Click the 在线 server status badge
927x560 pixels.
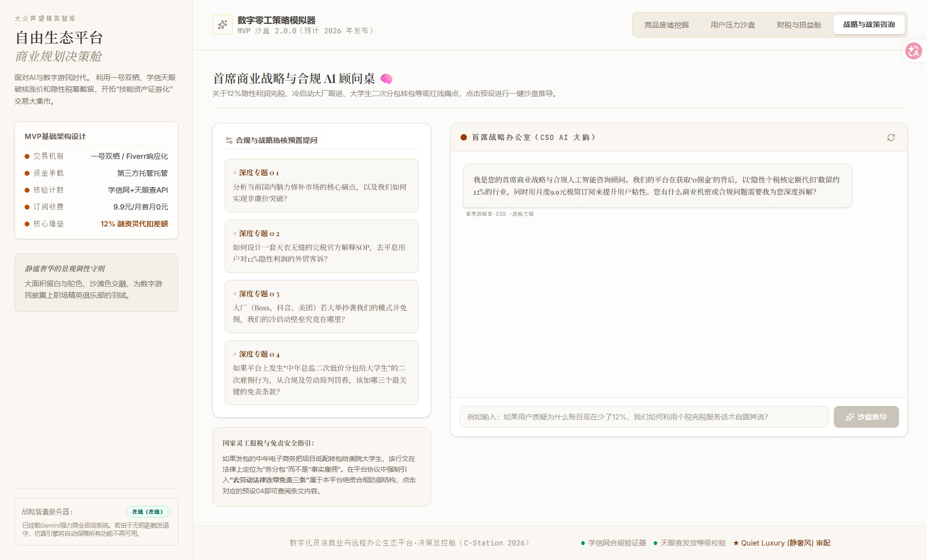(x=148, y=512)
